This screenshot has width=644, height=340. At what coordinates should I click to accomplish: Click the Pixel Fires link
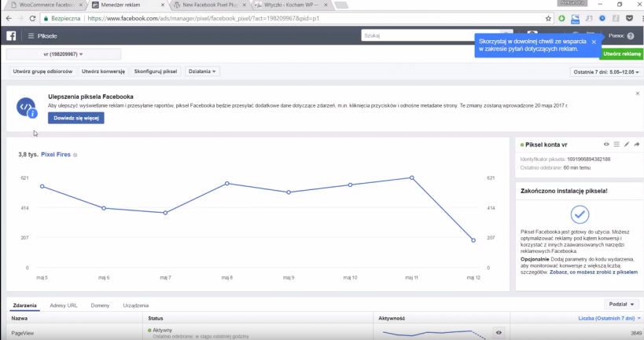coord(56,155)
